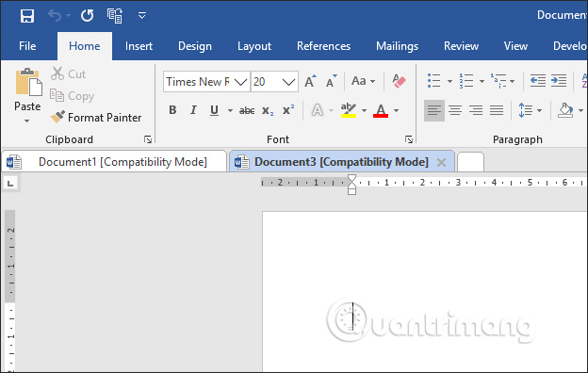The height and width of the screenshot is (373, 588).
Task: Open the Layout ribbon tab
Action: click(254, 46)
